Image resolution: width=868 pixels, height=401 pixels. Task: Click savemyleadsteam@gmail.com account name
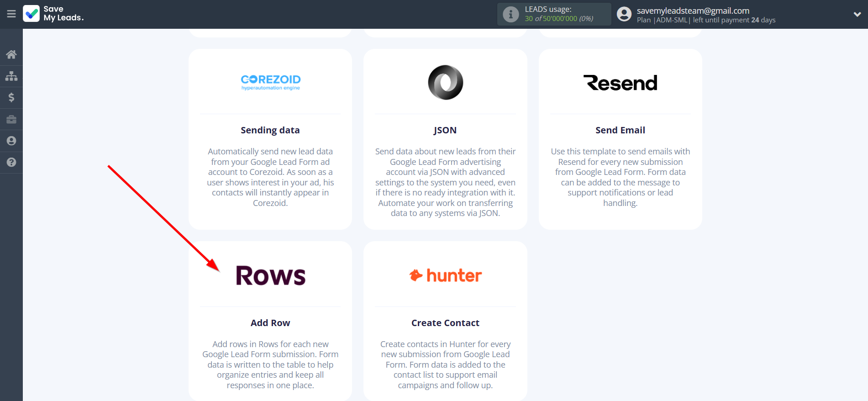coord(693,11)
